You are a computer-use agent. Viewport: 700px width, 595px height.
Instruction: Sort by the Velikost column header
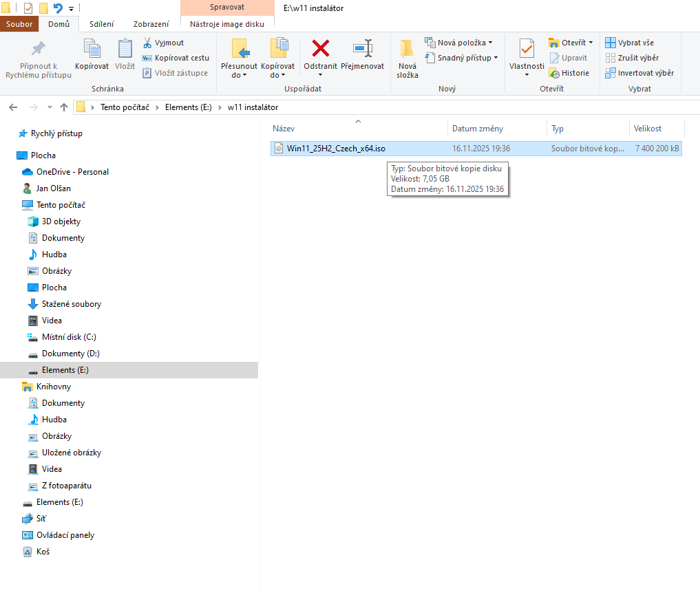coord(656,129)
